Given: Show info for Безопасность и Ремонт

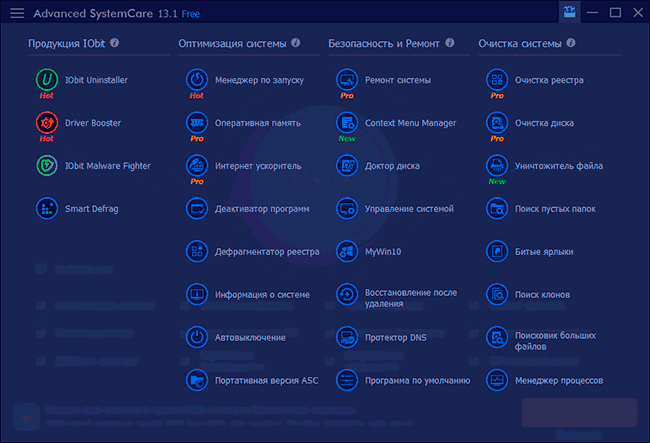Looking at the screenshot, I should pyautogui.click(x=450, y=43).
